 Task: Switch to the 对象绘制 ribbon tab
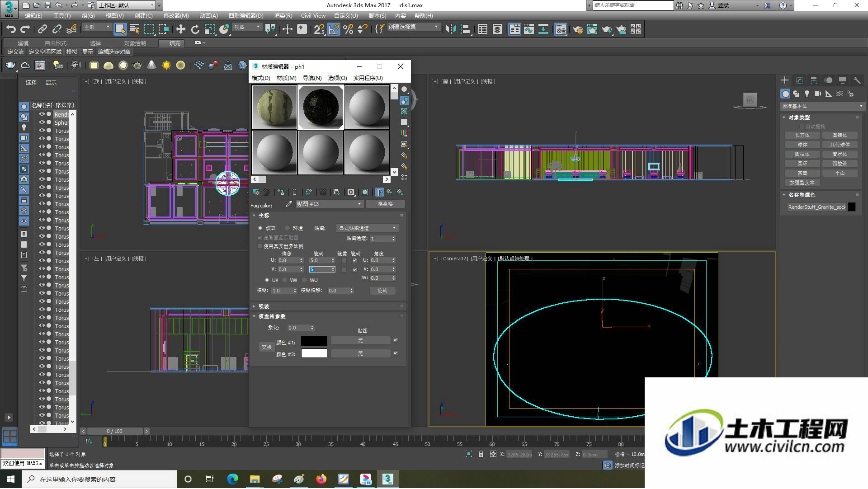pos(135,43)
